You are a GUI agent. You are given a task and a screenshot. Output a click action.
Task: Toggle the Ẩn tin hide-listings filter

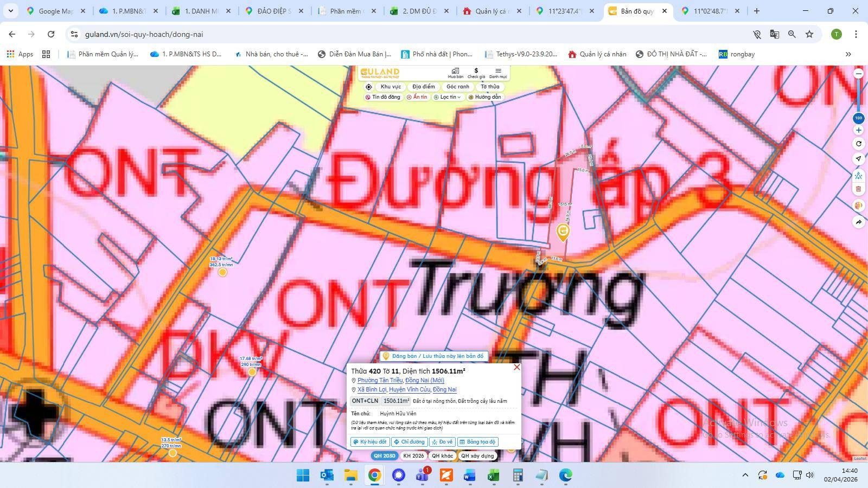click(417, 97)
